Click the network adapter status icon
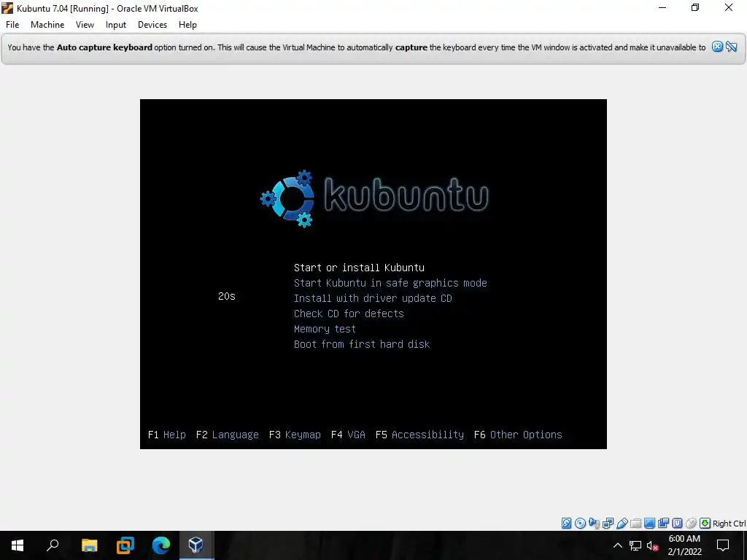This screenshot has height=560, width=747. coord(608,524)
